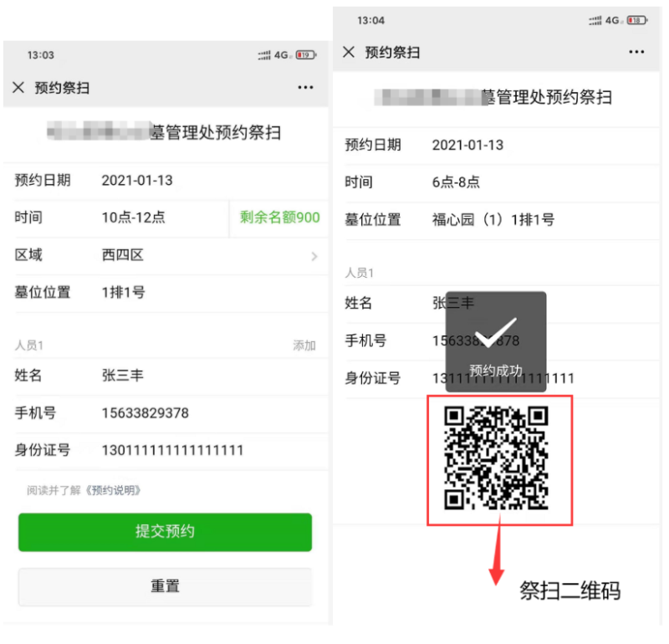Open the three-dot menu on right screen
The height and width of the screenshot is (644, 669).
coord(636,52)
